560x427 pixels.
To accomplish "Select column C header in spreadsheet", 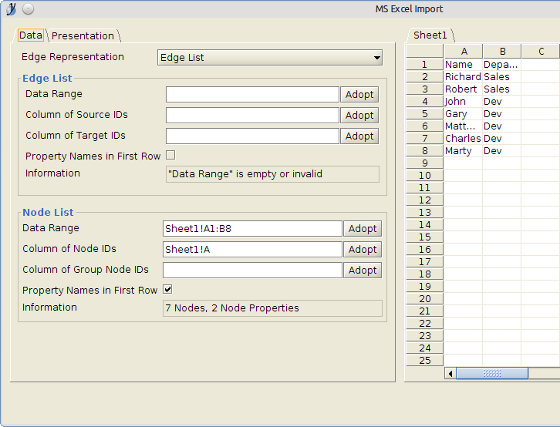I will click(541, 51).
